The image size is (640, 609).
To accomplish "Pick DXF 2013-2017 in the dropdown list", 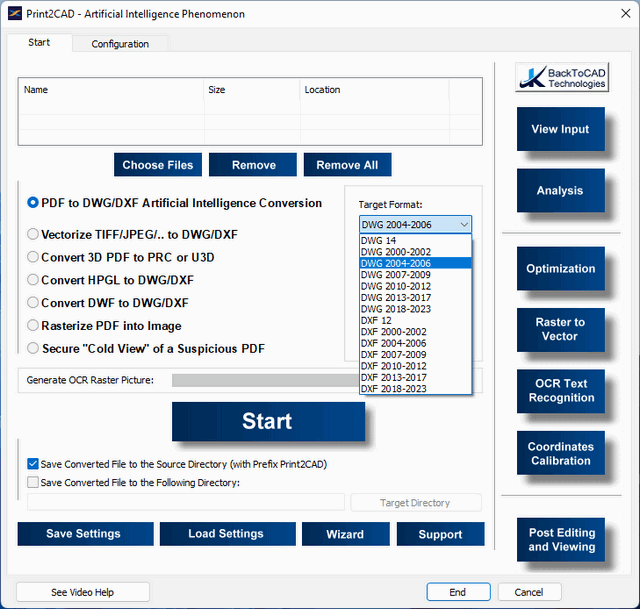I will tap(394, 377).
